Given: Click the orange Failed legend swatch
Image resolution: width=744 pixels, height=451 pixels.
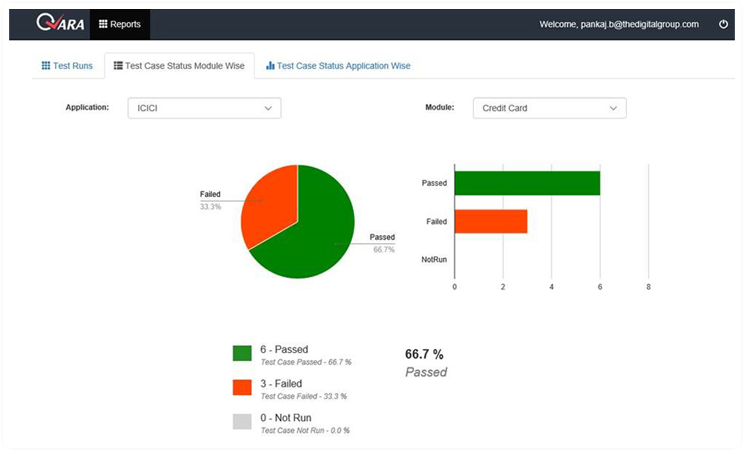Looking at the screenshot, I should 242,387.
